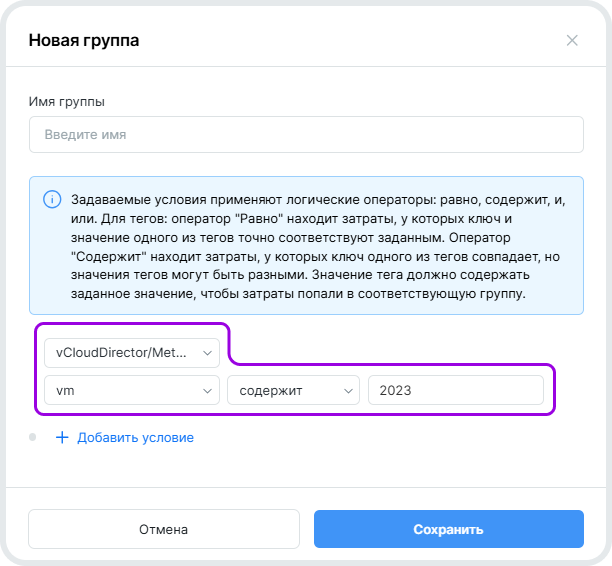Select the содержит text in the operator box

click(x=273, y=391)
